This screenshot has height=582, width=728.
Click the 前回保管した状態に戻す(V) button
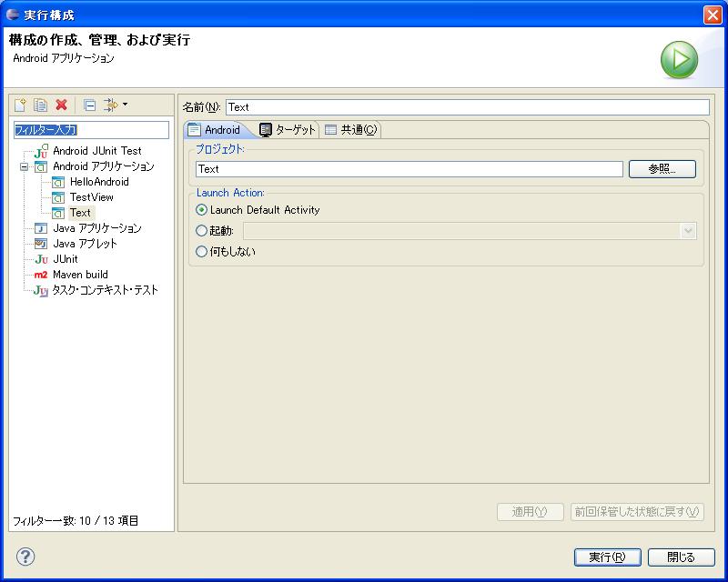(x=637, y=512)
